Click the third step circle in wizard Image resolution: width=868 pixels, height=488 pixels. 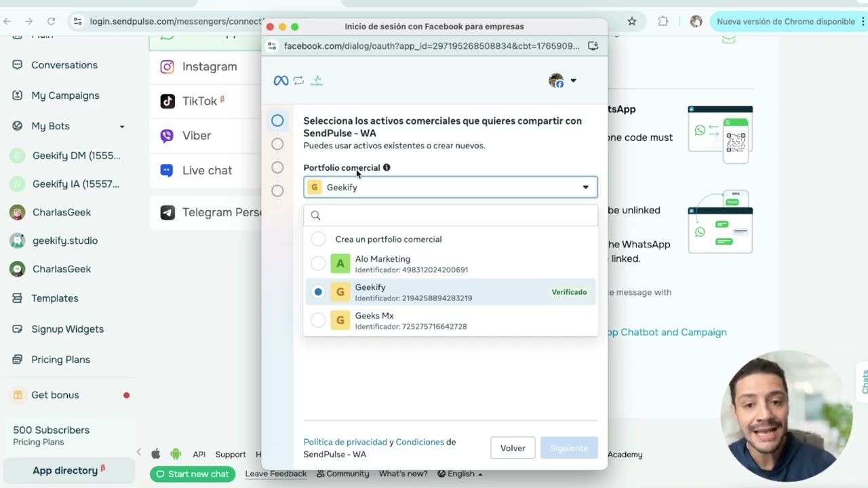(x=277, y=167)
